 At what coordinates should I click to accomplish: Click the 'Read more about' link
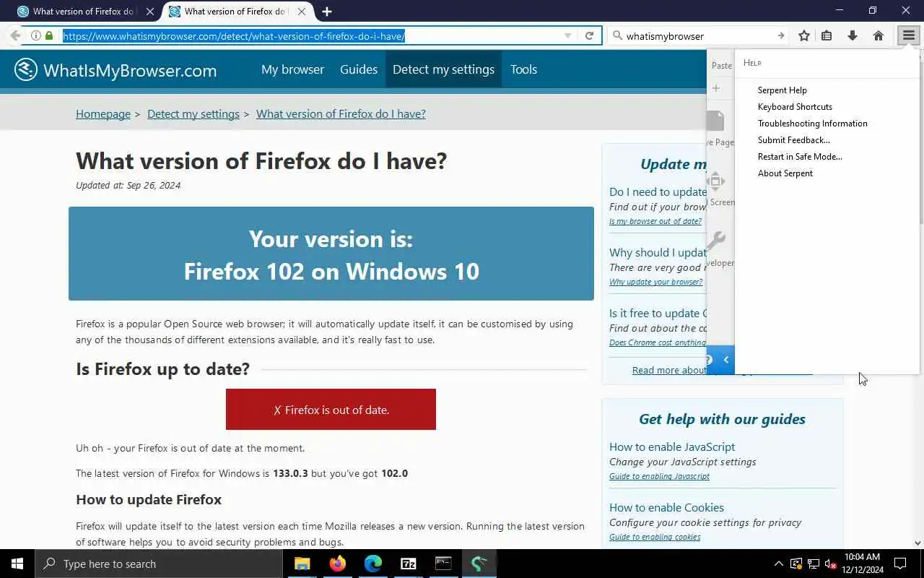coord(668,370)
